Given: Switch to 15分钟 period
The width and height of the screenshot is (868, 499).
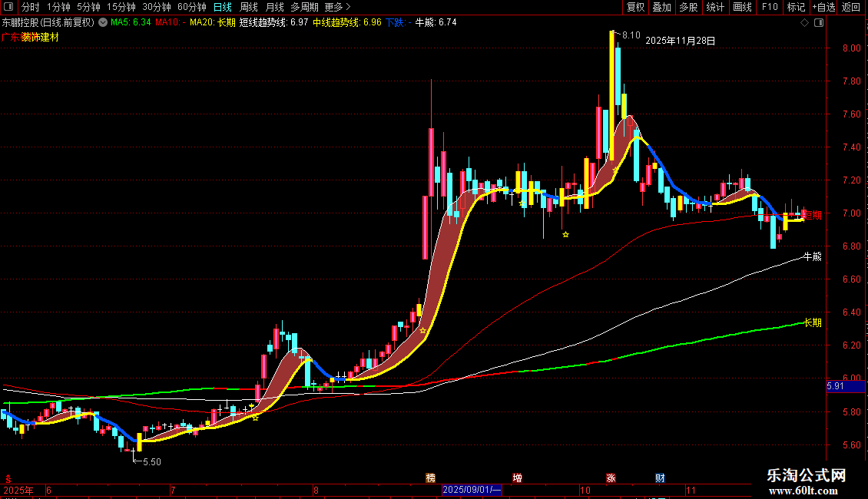Looking at the screenshot, I should click(121, 7).
